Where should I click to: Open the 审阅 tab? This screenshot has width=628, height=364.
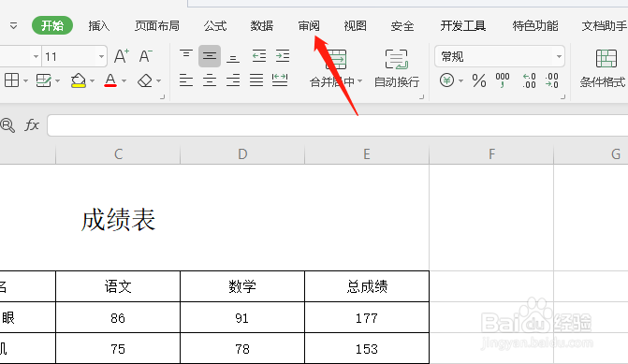pos(309,26)
